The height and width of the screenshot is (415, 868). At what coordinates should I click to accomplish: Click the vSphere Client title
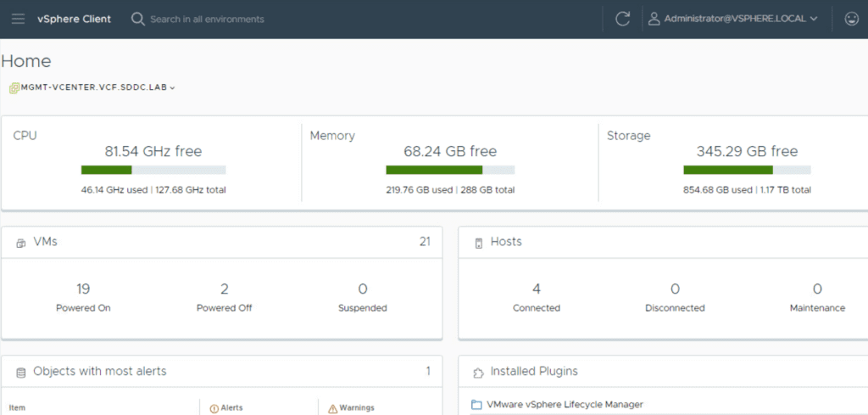pyautogui.click(x=75, y=19)
